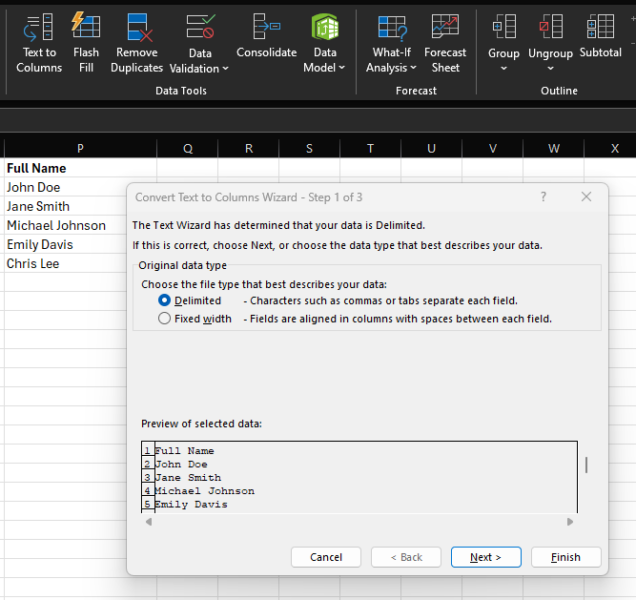636x600 pixels.
Task: Click the Group outline icon
Action: tap(504, 26)
